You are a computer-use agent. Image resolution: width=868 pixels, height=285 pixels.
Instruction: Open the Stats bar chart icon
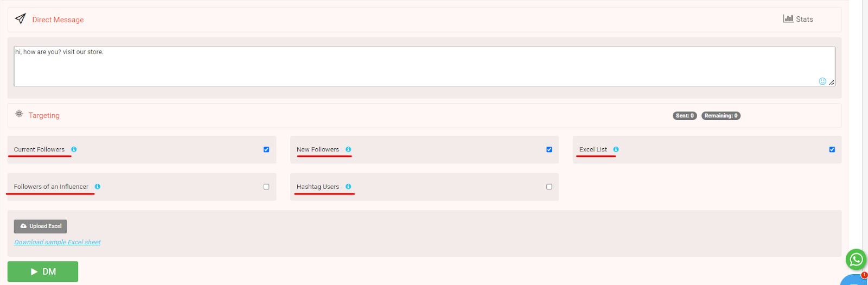pyautogui.click(x=788, y=18)
